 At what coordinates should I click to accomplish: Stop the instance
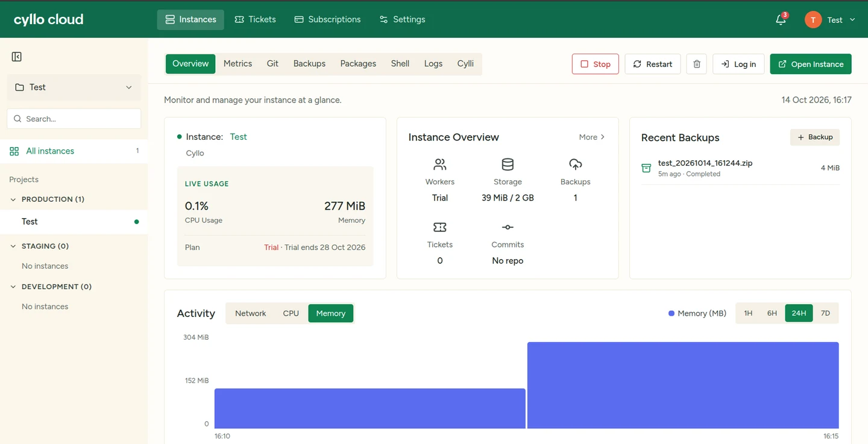click(596, 64)
